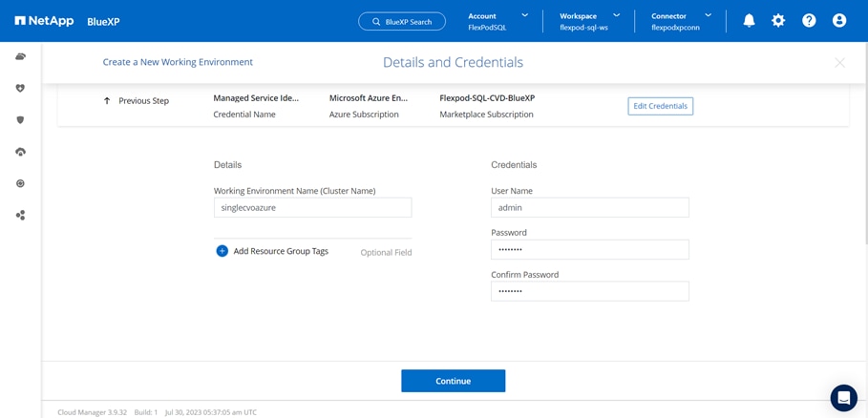This screenshot has height=418, width=868.
Task: Click the Working Environment Name field
Action: click(313, 208)
